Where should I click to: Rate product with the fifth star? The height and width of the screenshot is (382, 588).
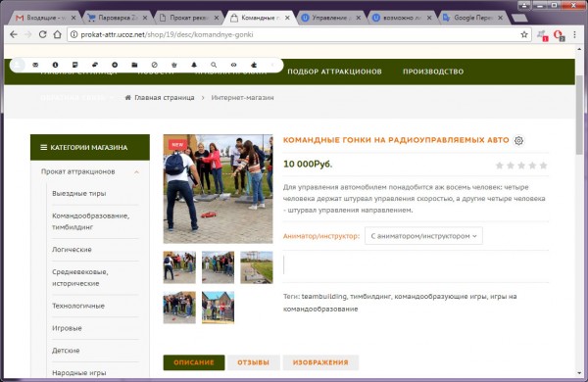(543, 166)
